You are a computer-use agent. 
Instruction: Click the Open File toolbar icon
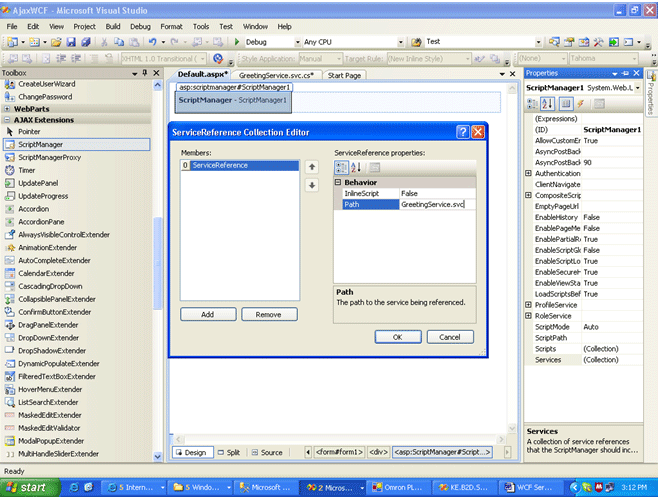[56, 42]
